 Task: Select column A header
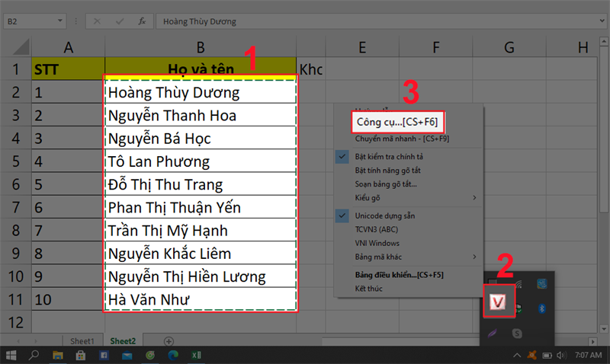pyautogui.click(x=68, y=47)
